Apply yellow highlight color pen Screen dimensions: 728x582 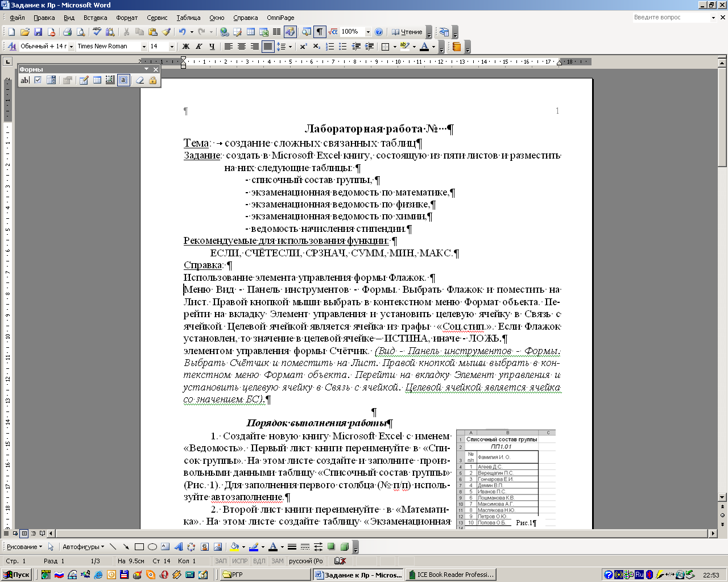pos(404,47)
